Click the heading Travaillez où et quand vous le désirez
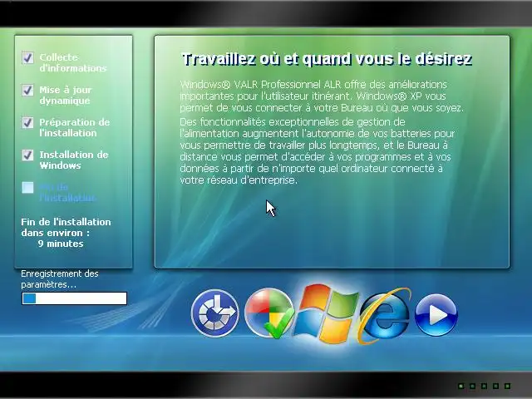 pyautogui.click(x=327, y=59)
